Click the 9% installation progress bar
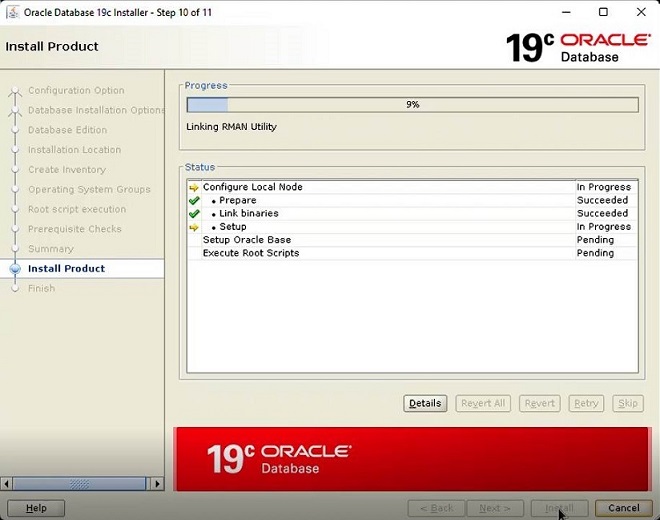The image size is (660, 520). 412,105
